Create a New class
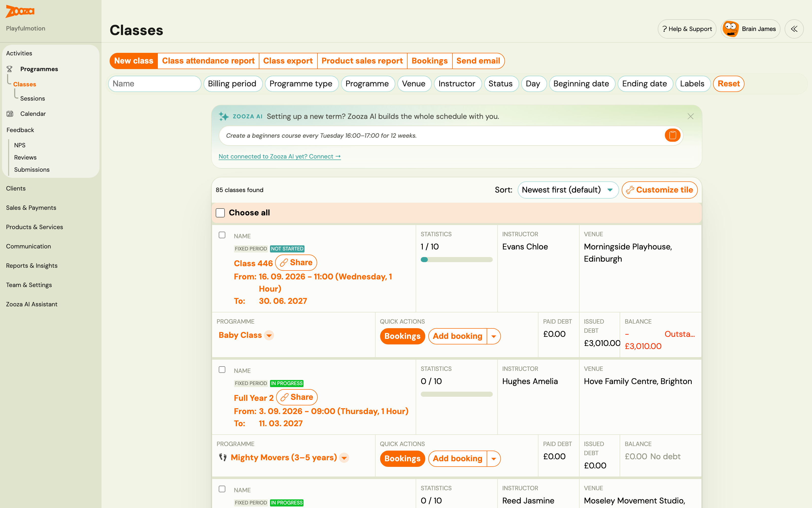 (x=133, y=61)
